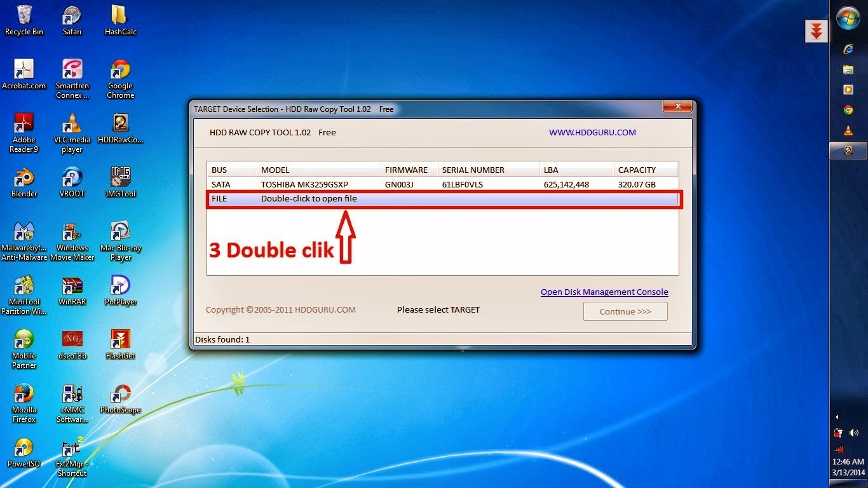Sort by MODEL column header
868x488 pixels.
tap(319, 170)
